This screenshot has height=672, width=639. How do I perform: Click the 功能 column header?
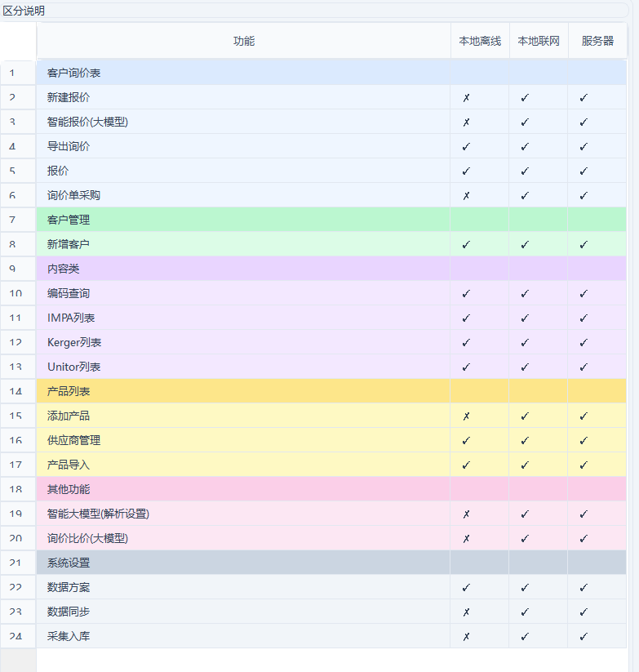click(244, 41)
